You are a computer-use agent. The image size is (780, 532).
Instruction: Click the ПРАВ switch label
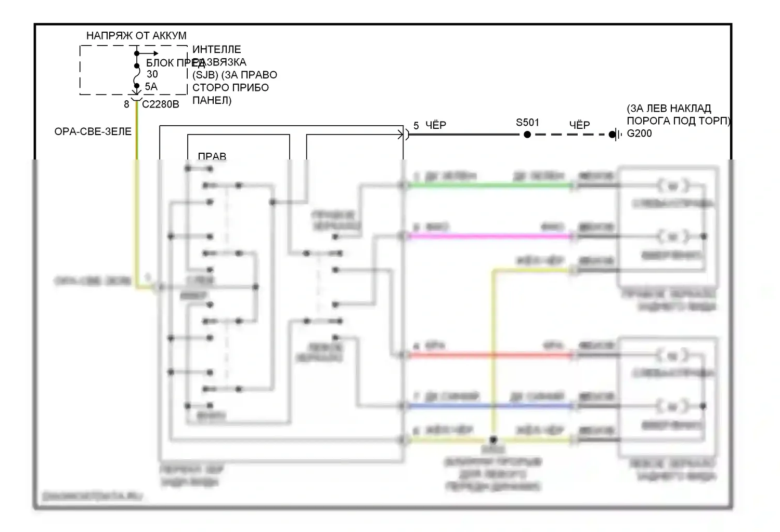(x=212, y=156)
